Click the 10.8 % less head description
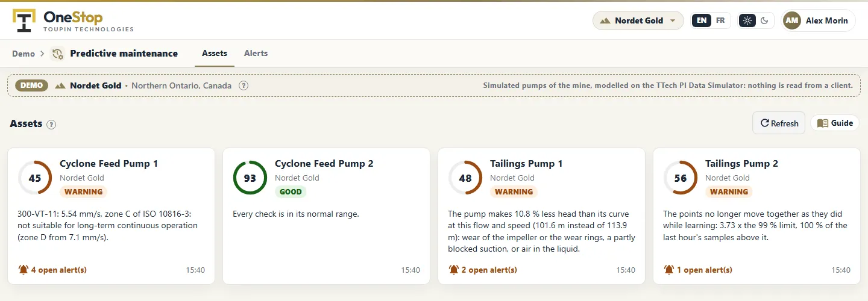 pyautogui.click(x=538, y=231)
